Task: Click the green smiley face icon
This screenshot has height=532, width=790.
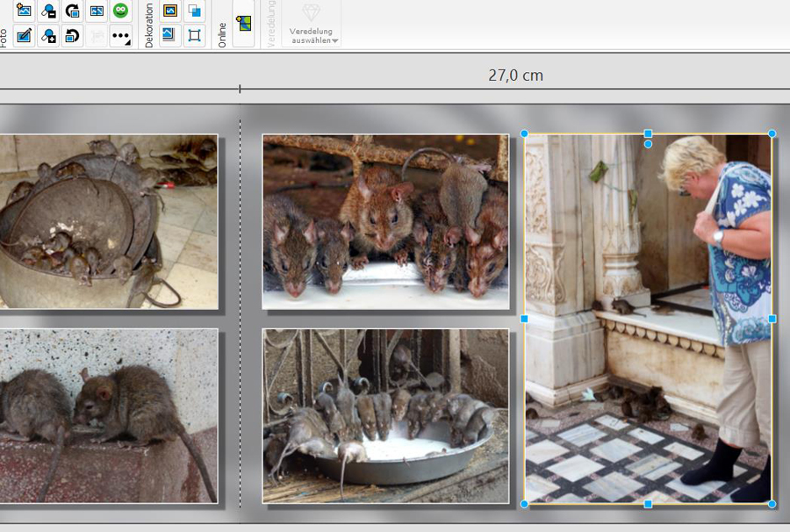Action: [121, 11]
